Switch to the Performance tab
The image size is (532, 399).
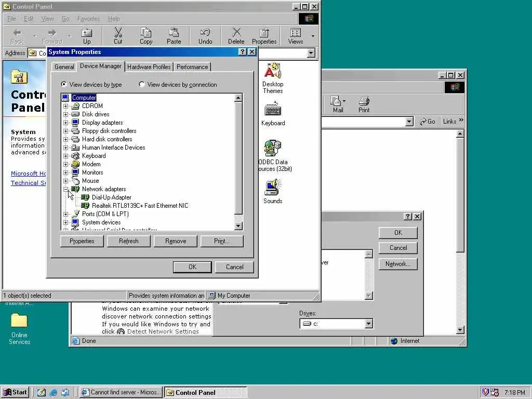(192, 67)
